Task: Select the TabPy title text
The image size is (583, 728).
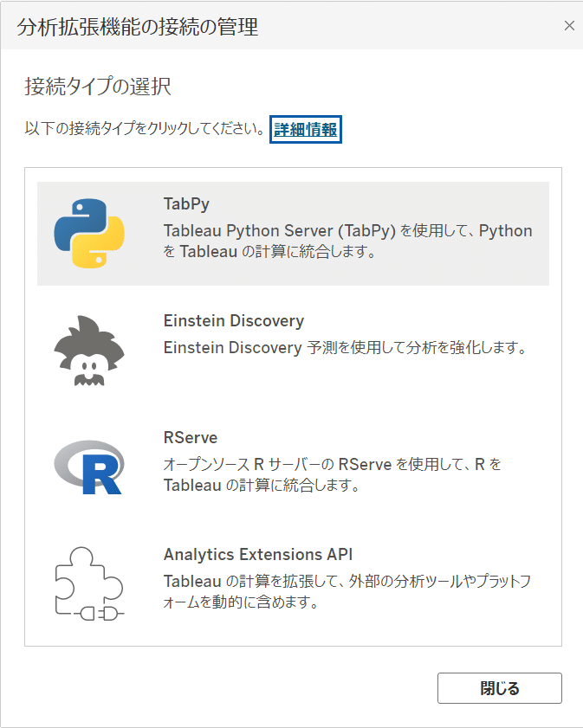Action: (x=186, y=203)
